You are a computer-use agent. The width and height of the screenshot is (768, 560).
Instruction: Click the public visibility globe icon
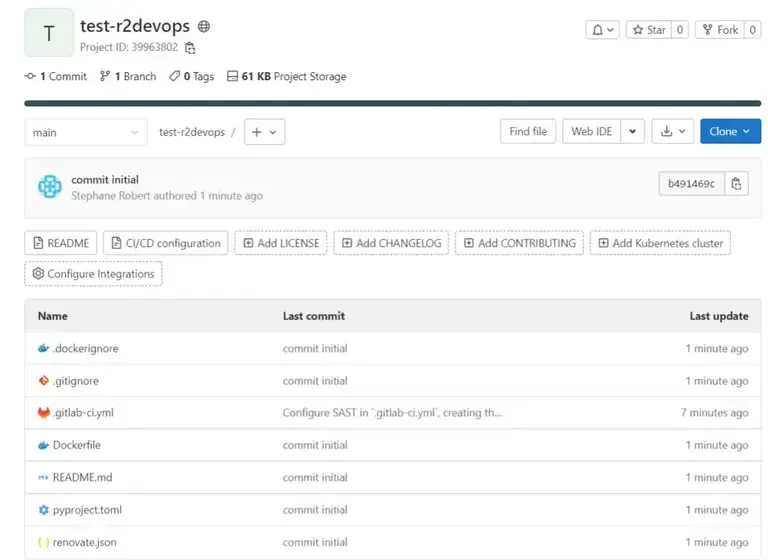coord(204,26)
